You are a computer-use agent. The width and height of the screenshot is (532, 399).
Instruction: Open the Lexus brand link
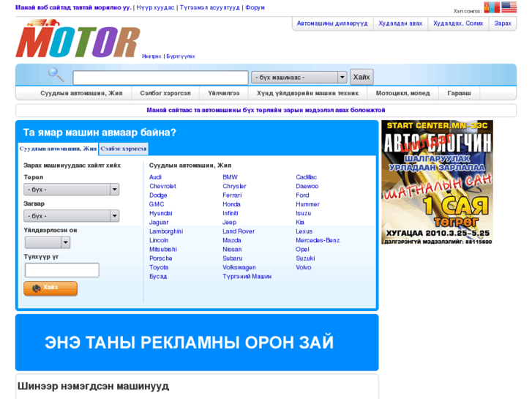click(x=304, y=231)
